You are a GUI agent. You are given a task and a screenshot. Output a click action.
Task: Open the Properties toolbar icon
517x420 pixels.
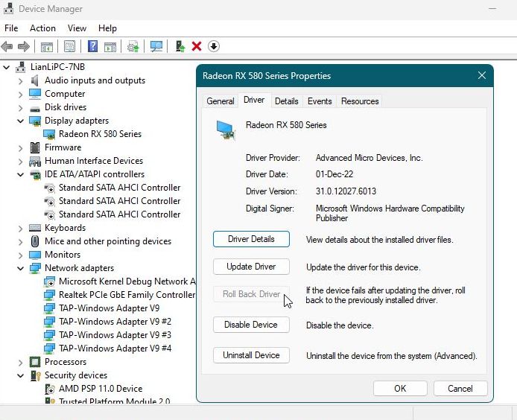(x=69, y=46)
